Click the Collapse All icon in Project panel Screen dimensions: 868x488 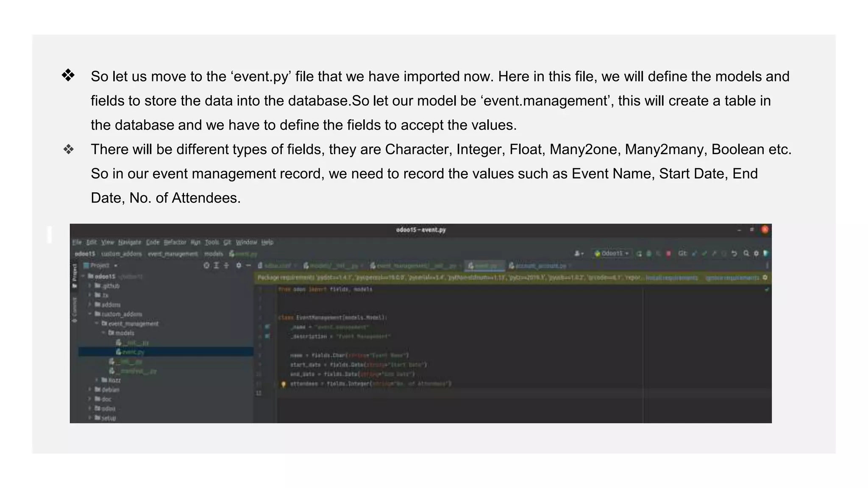pos(226,265)
